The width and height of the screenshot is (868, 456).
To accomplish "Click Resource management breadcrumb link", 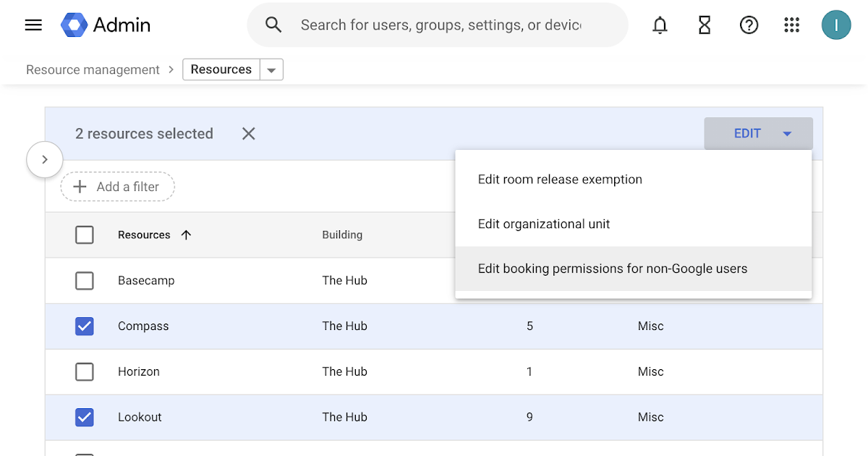I will [92, 69].
